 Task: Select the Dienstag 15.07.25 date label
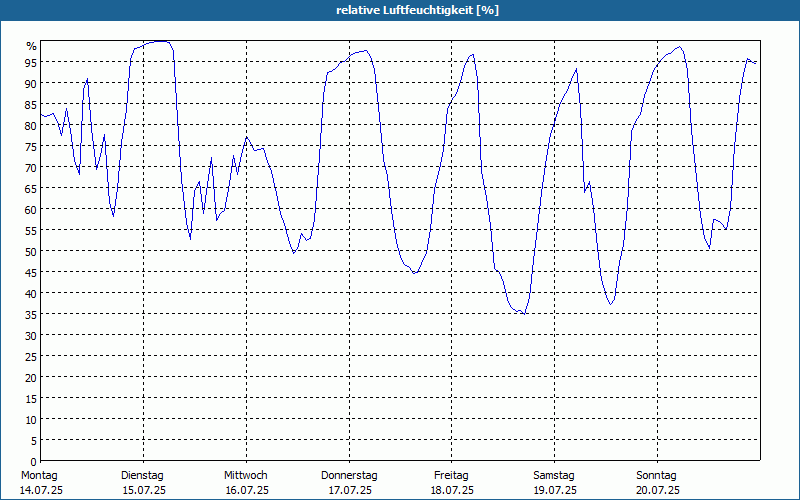tap(143, 483)
